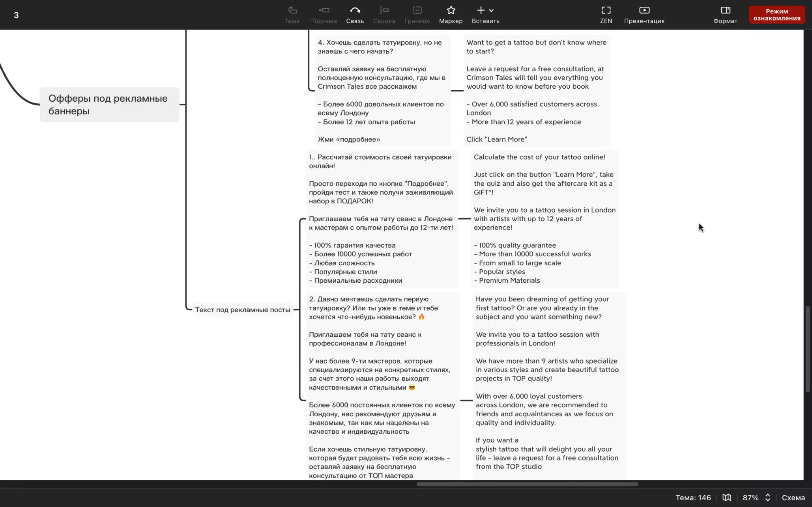Click the vertical scrollbar thumb on the right edge
Viewport: 812px width, 507px height.
pyautogui.click(x=807, y=349)
